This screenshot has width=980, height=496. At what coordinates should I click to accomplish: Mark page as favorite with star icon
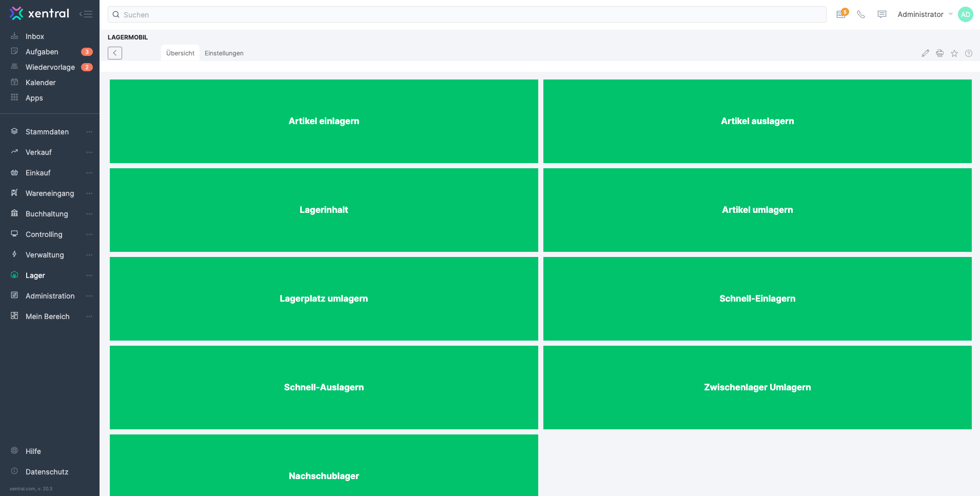[954, 53]
